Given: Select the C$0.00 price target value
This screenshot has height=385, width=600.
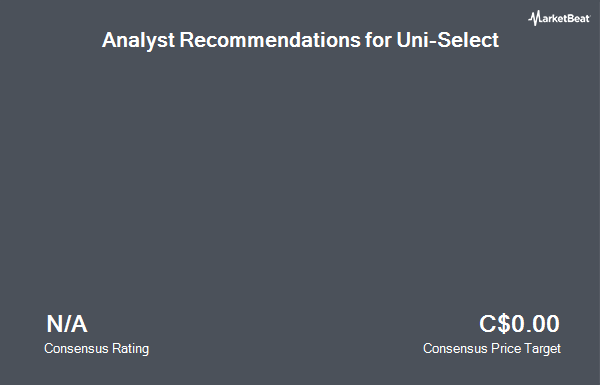Looking at the screenshot, I should 519,324.
